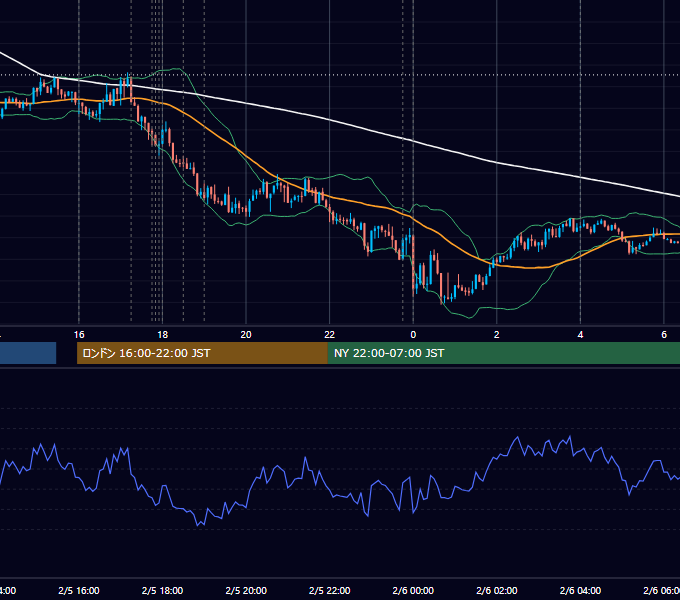Click the London 16:00-22:00 JST session bar

(202, 353)
